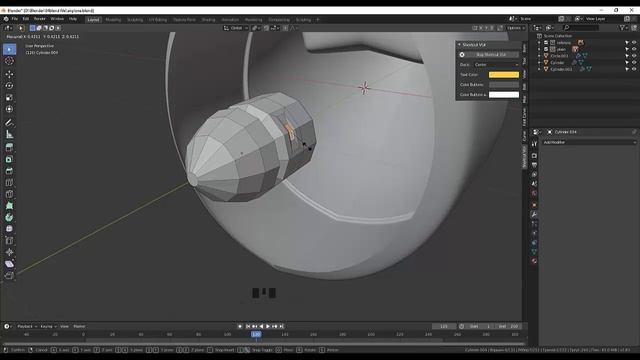Viewport: 640px width, 360px height.
Task: Expand the Circle.001 outliner row
Action: click(539, 56)
